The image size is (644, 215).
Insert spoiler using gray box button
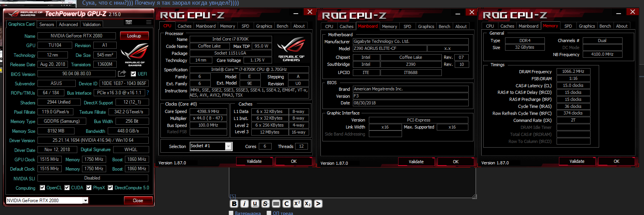click(x=276, y=203)
